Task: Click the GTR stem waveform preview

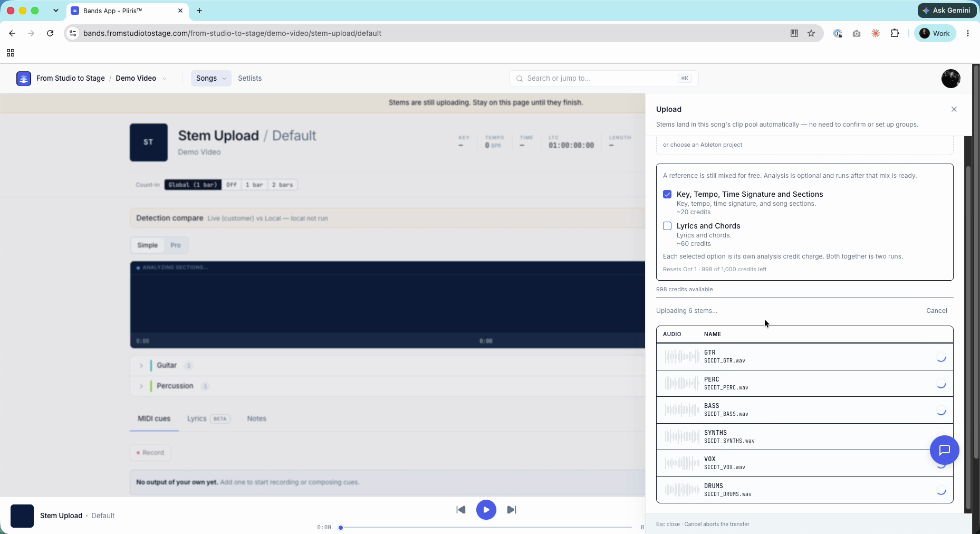Action: point(682,357)
